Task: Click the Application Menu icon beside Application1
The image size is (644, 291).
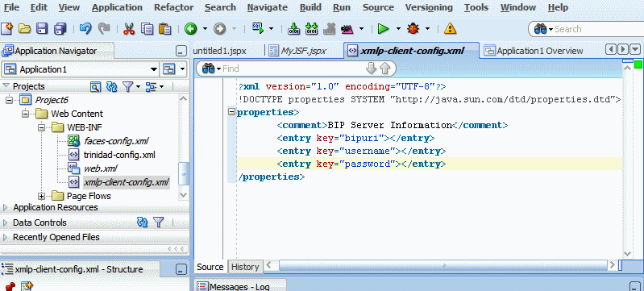Action: (169, 69)
